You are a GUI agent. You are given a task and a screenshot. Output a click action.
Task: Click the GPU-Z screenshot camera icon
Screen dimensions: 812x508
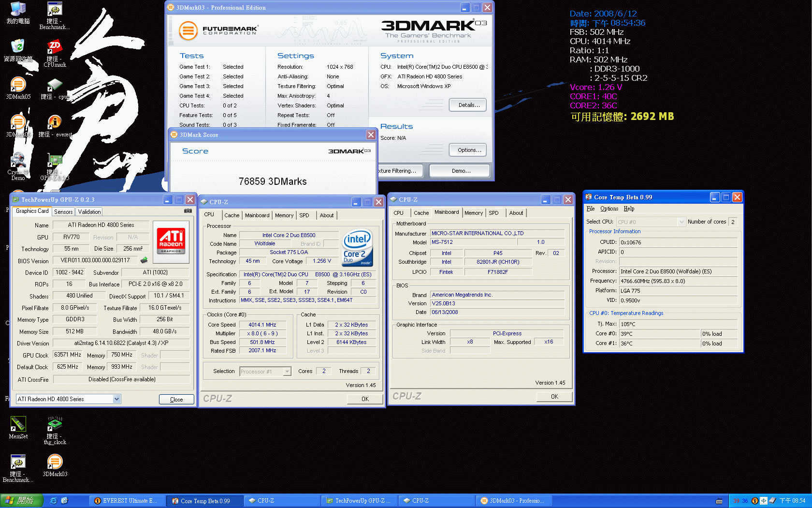(x=188, y=211)
